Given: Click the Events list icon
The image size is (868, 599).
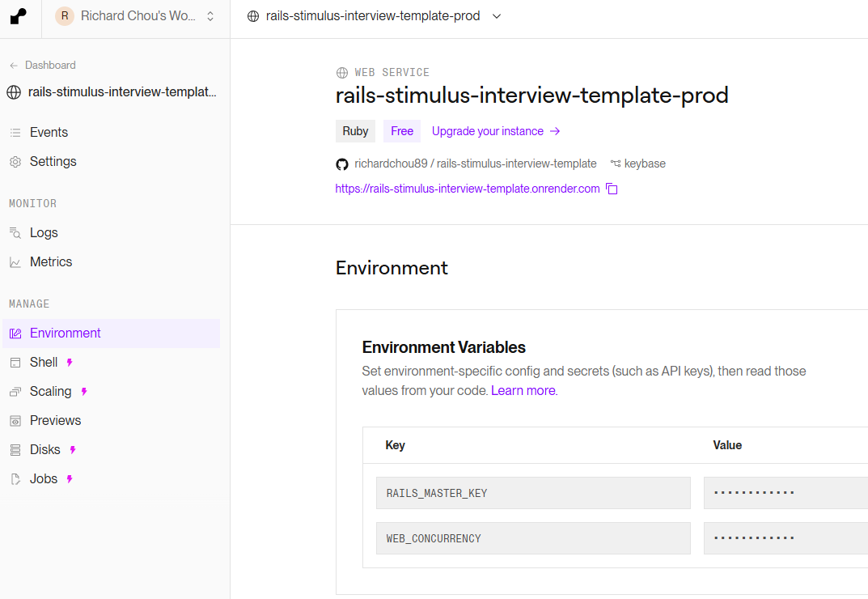Looking at the screenshot, I should [x=14, y=132].
